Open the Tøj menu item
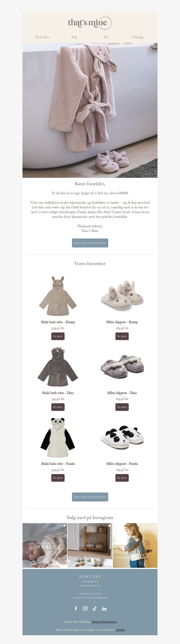 coord(74,37)
